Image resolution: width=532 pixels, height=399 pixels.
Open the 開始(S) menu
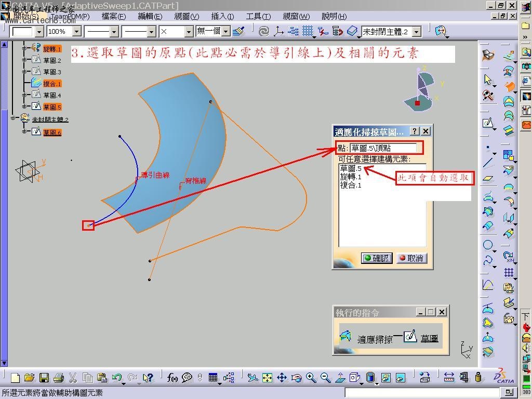pyautogui.click(x=26, y=16)
